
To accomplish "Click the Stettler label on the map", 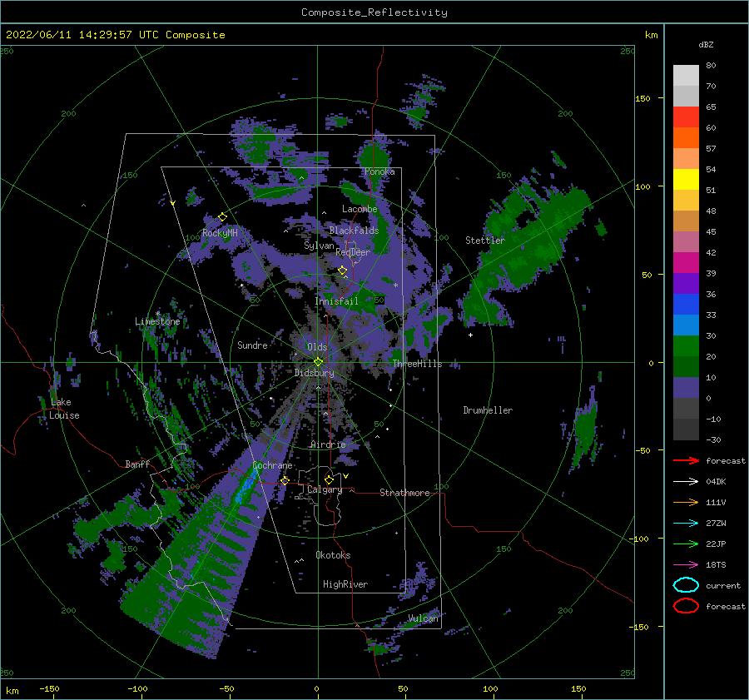I will [485, 241].
